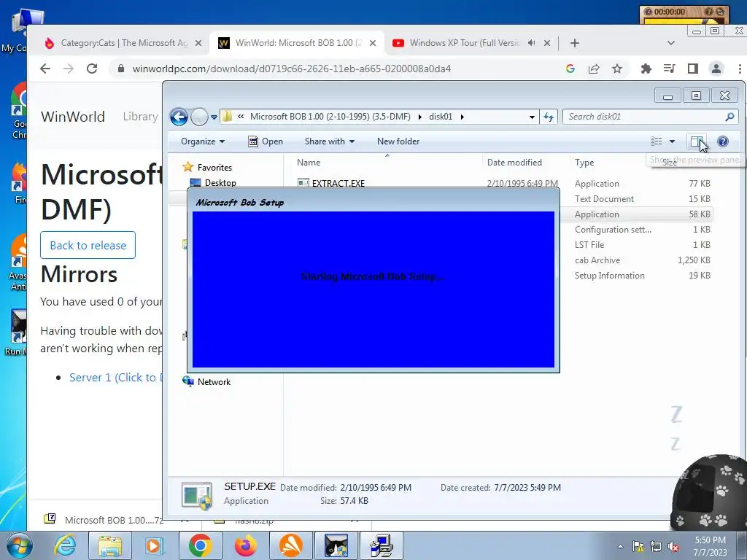
Task: Click Microsoft BOB 1.00 breadcrumb segment
Action: point(330,117)
